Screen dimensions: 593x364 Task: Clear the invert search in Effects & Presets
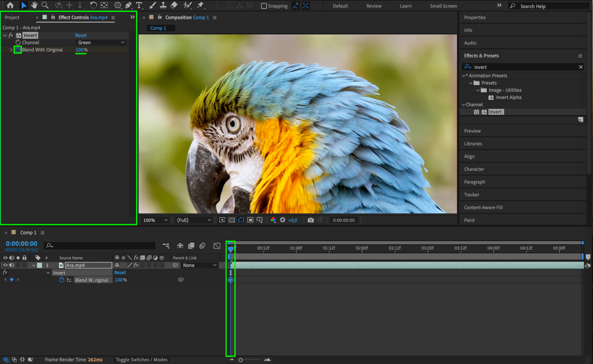(581, 67)
